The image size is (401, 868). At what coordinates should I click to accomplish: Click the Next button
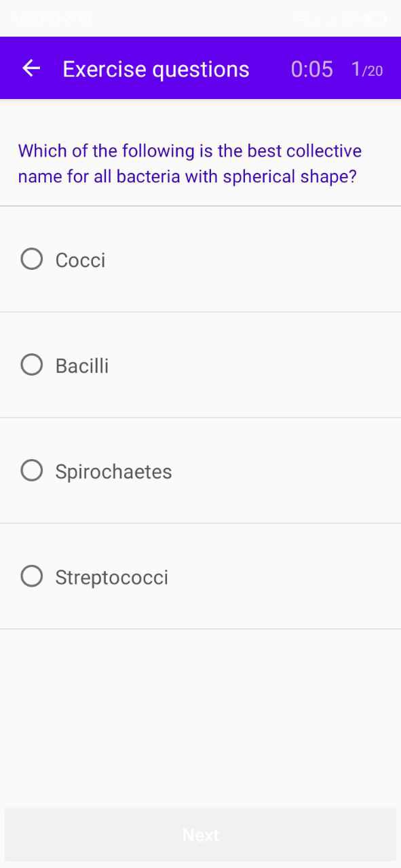[200, 835]
